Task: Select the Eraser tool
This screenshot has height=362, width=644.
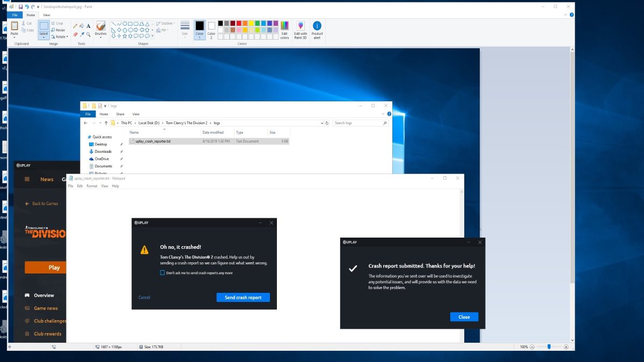Action: click(75, 34)
